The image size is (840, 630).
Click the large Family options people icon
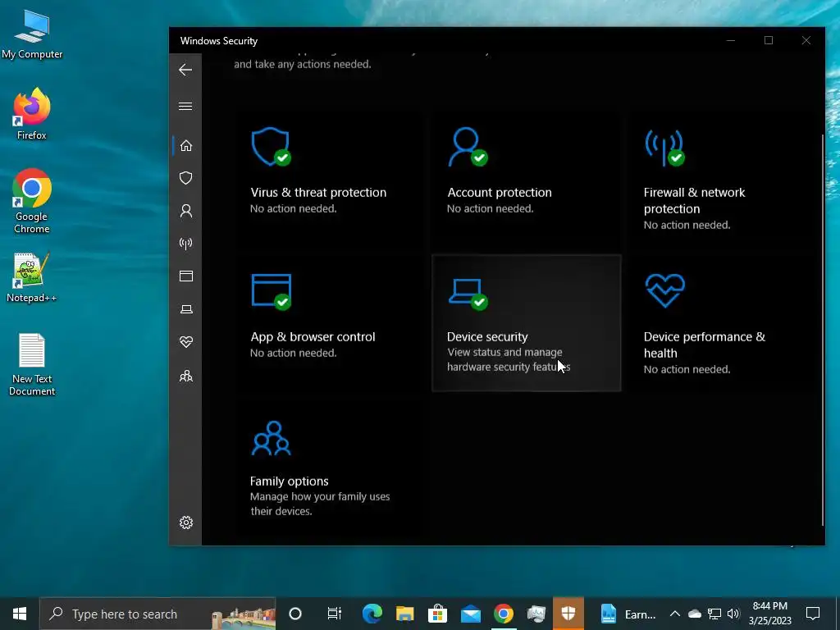[271, 438]
